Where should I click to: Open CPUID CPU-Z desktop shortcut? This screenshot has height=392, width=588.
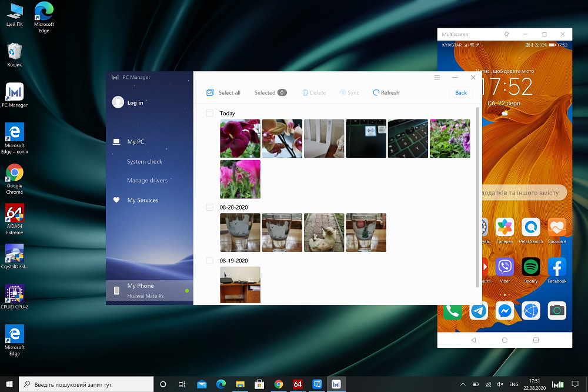(15, 297)
